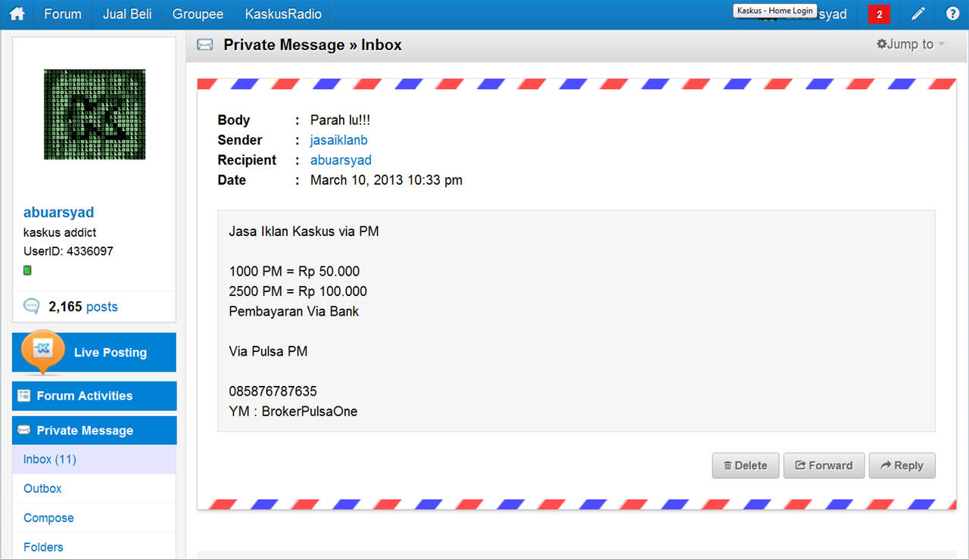Click the Via Pulsa PM line
Image resolution: width=969 pixels, height=560 pixels.
coord(268,351)
